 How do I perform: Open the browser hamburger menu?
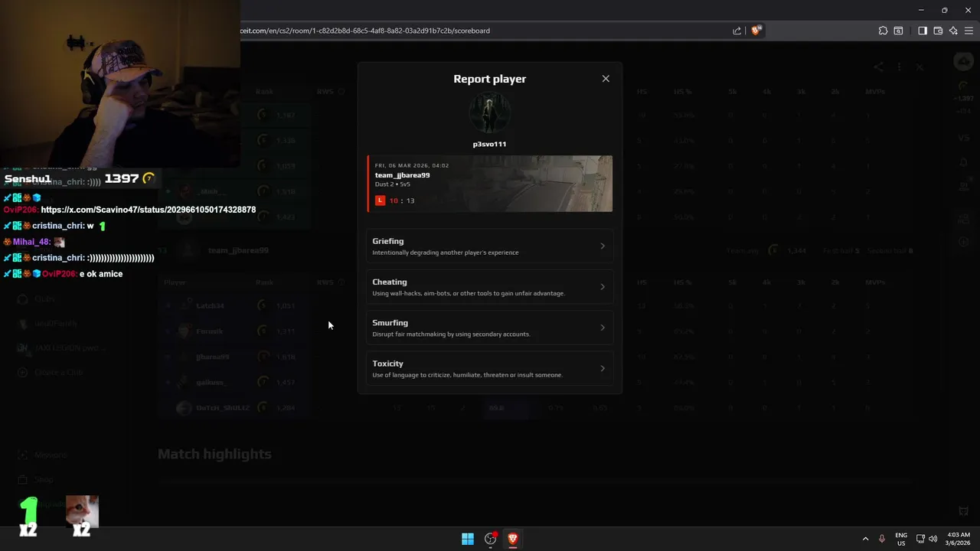click(969, 31)
